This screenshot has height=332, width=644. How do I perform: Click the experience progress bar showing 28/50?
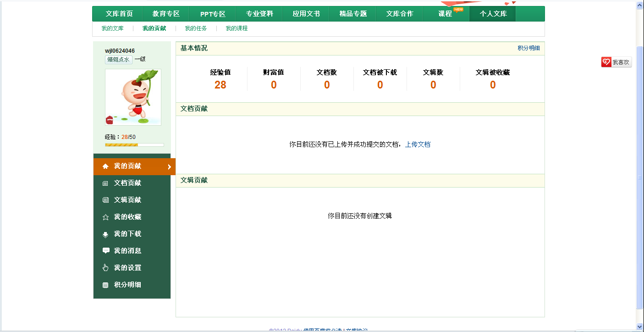click(x=134, y=144)
